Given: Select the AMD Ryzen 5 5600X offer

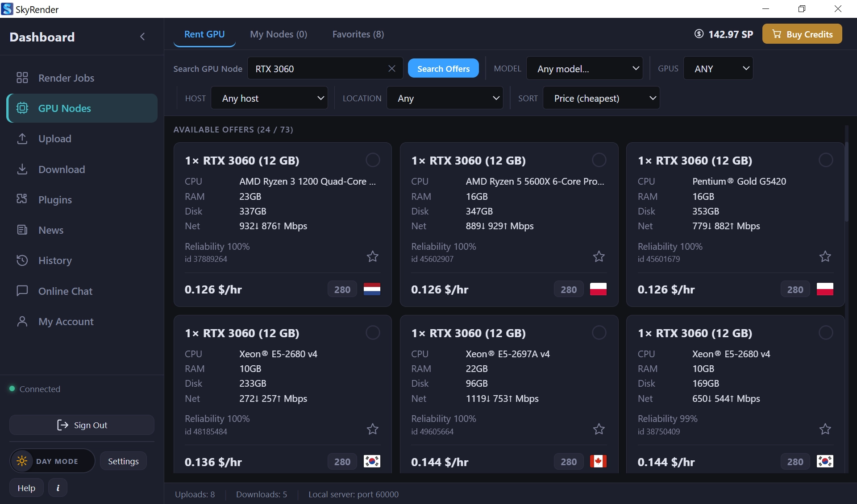Looking at the screenshot, I should pos(599,160).
